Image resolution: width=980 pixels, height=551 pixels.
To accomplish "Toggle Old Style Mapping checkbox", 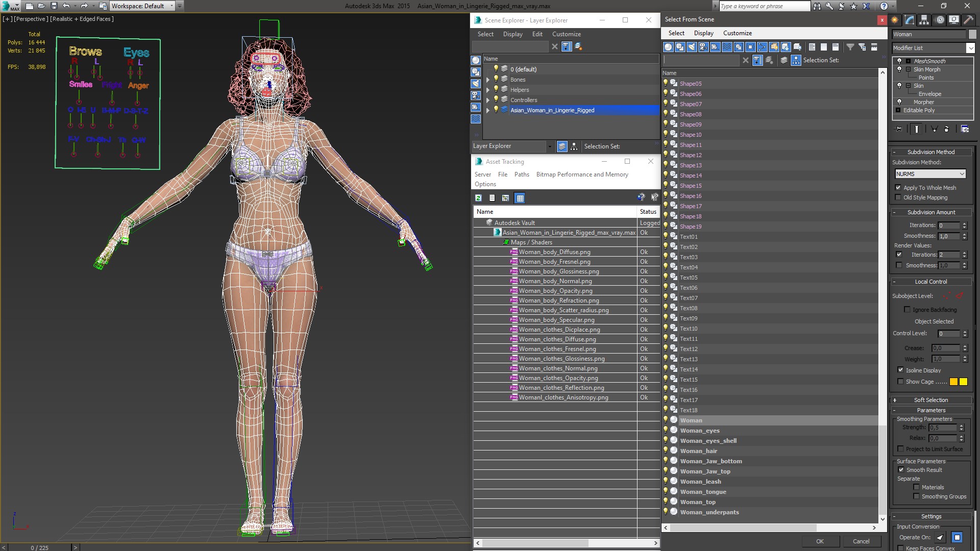I will pyautogui.click(x=898, y=197).
